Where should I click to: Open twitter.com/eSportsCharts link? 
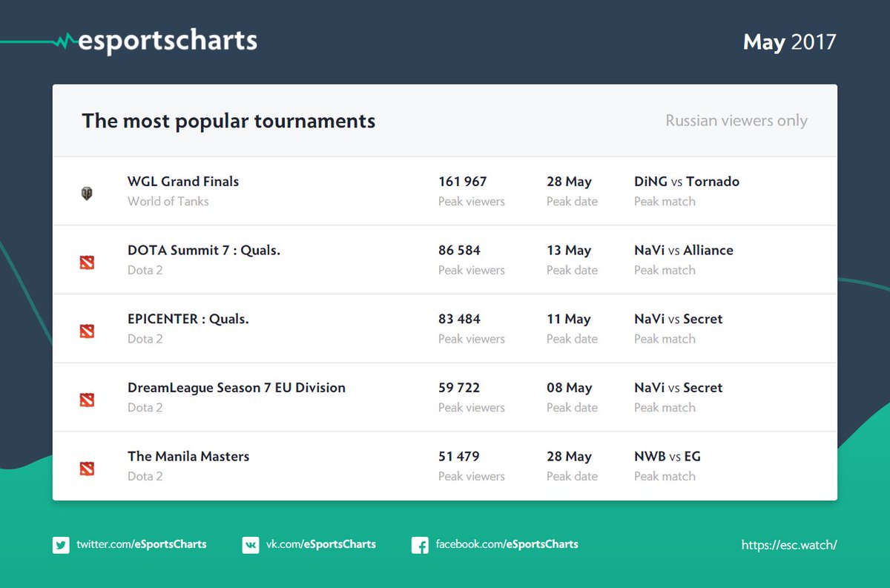pos(142,544)
